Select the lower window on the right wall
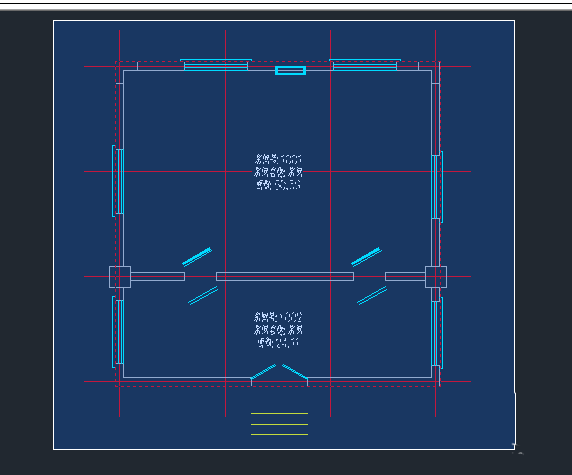The height and width of the screenshot is (475, 572). tap(437, 333)
